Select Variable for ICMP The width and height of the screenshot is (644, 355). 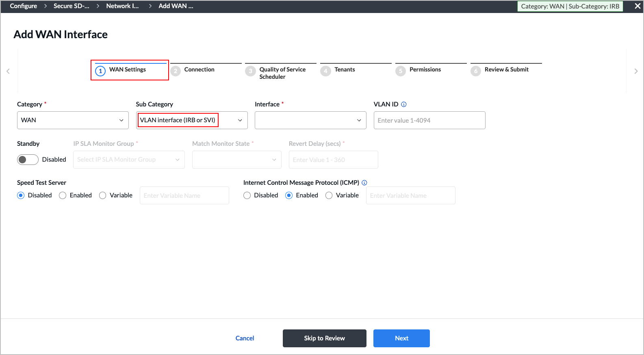pyautogui.click(x=329, y=195)
